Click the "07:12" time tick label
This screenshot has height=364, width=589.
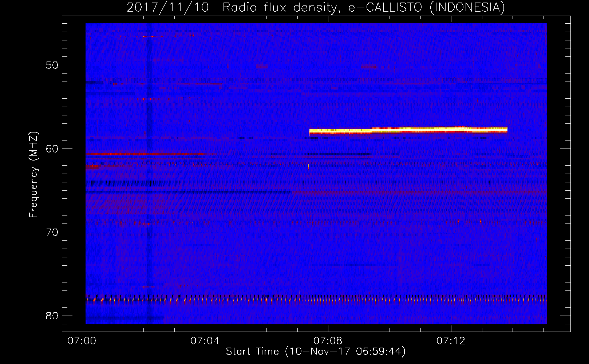[451, 341]
